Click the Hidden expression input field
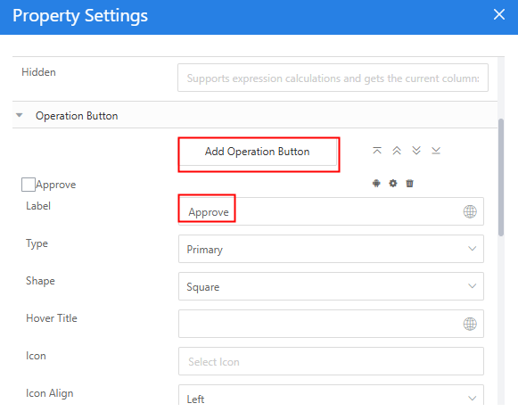Viewport: 518px width, 420px height. [x=333, y=78]
